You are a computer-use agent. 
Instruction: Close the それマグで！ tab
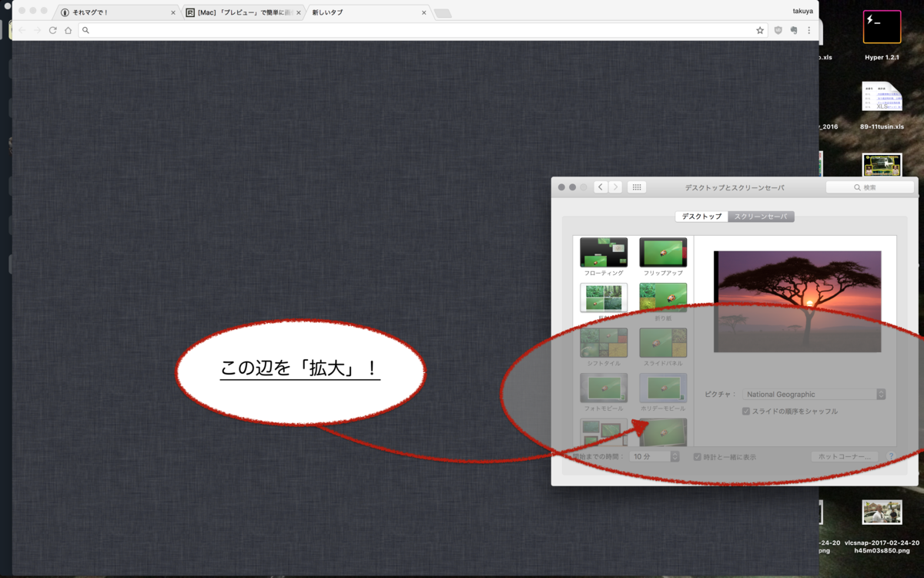pos(173,12)
